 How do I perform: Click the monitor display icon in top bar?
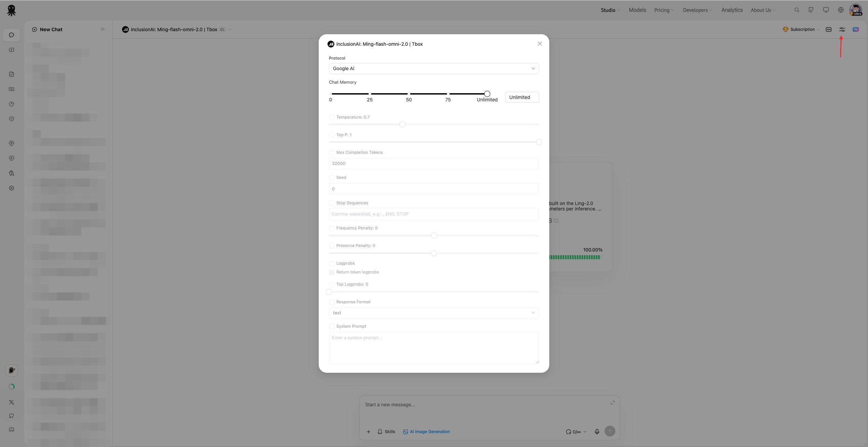pyautogui.click(x=826, y=10)
